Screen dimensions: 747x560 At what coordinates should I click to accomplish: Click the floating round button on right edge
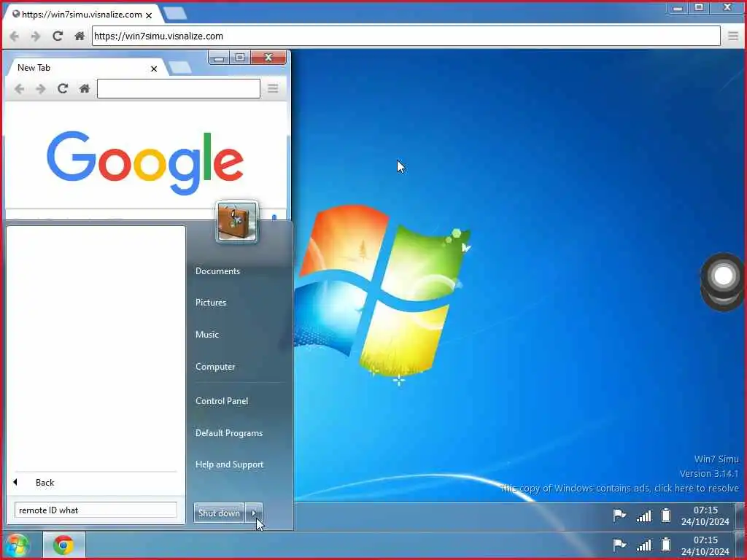click(723, 276)
